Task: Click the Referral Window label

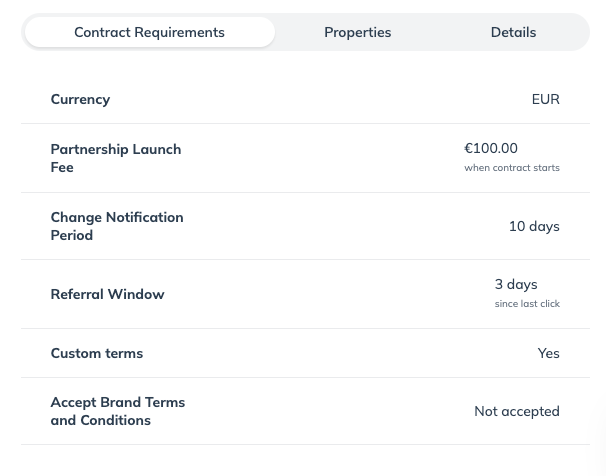Action: [107, 294]
